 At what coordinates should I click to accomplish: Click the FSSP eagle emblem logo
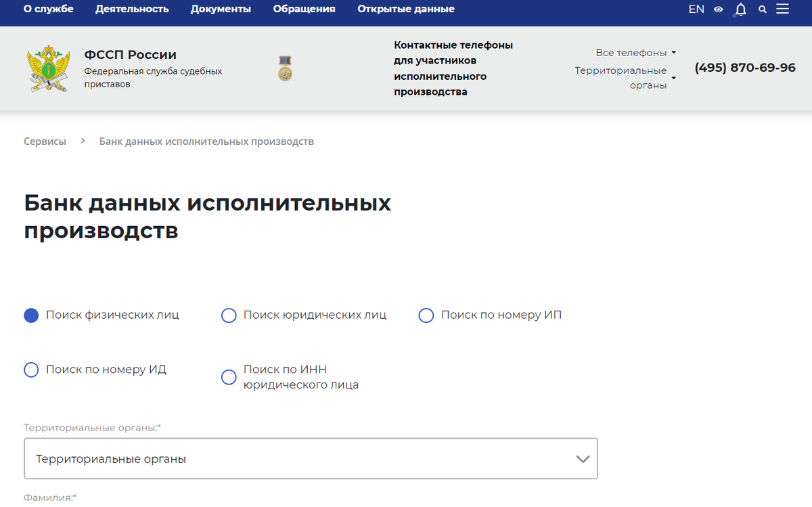pos(49,68)
